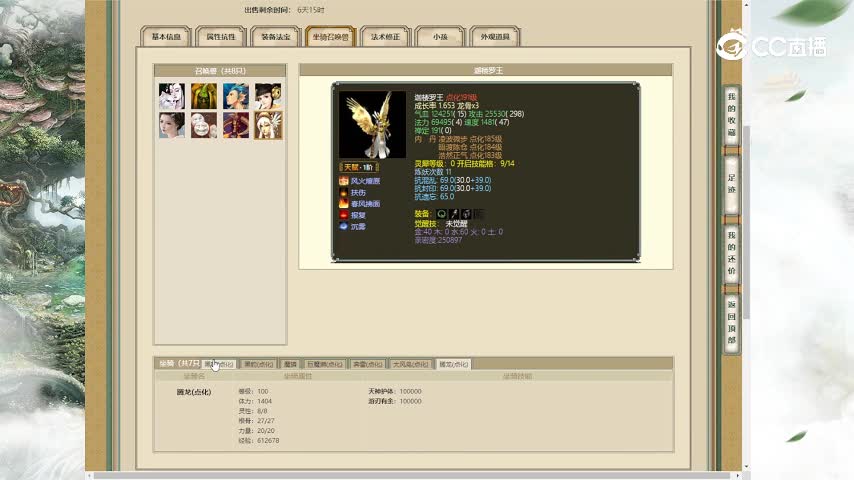Click the 天神护体: 100000 skill text

pos(395,391)
